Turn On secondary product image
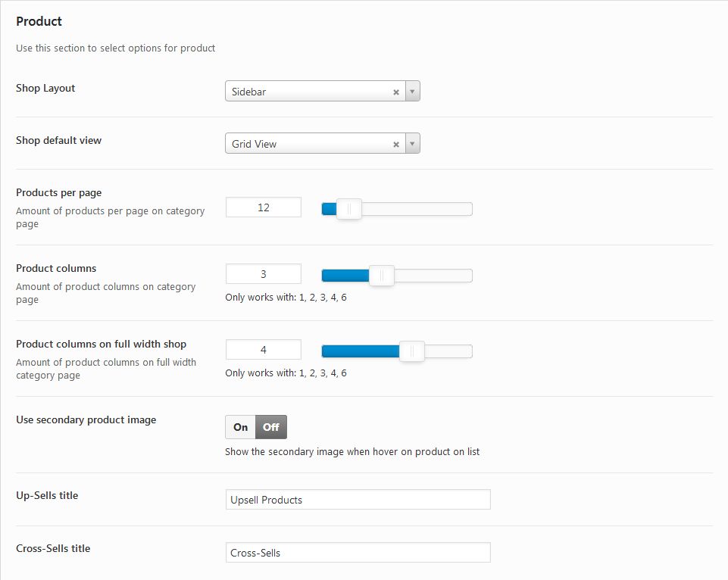The height and width of the screenshot is (580, 728). (240, 427)
